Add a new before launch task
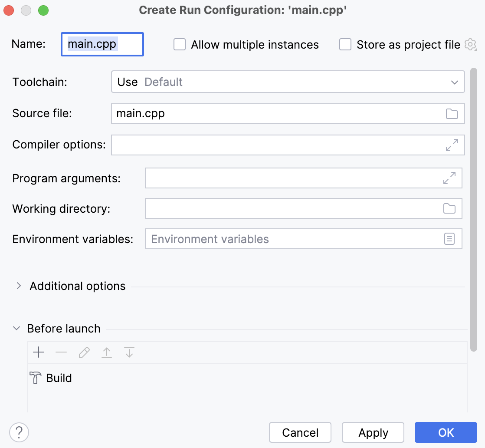This screenshot has height=448, width=485. pyautogui.click(x=39, y=352)
